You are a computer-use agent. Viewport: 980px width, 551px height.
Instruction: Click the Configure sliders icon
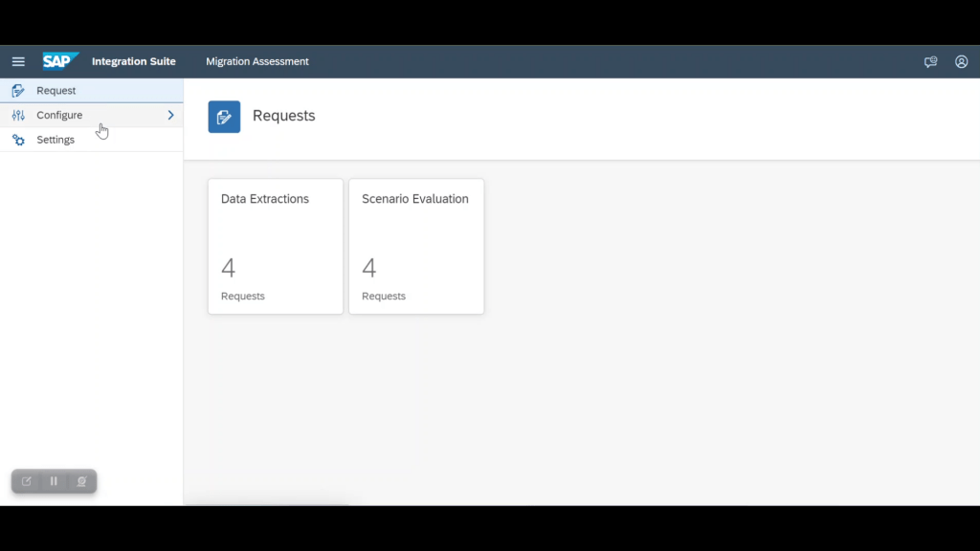[x=18, y=115]
